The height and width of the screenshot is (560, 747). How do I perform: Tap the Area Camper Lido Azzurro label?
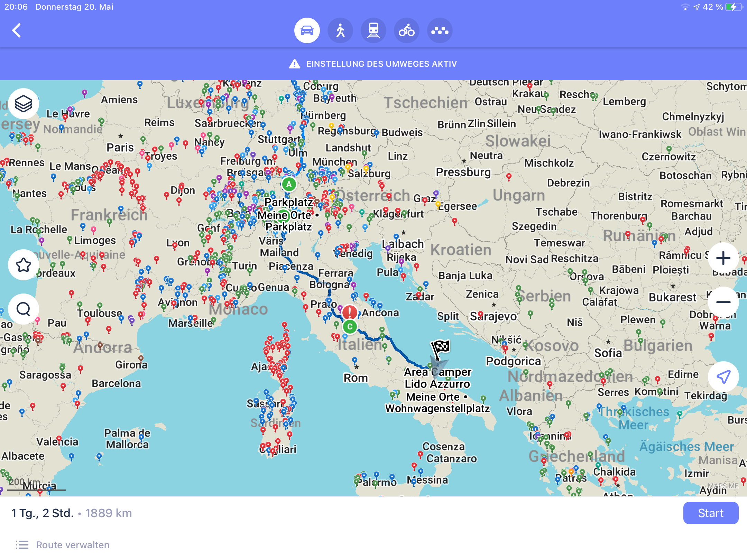[437, 378]
